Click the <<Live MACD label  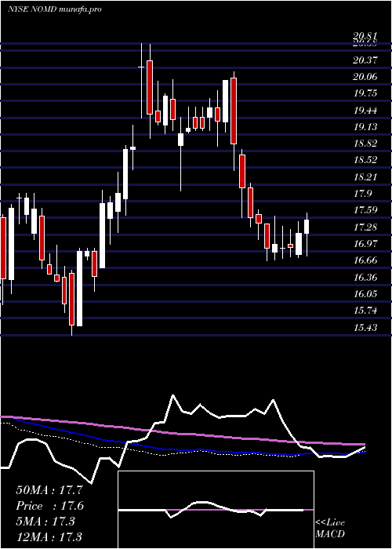(330, 528)
